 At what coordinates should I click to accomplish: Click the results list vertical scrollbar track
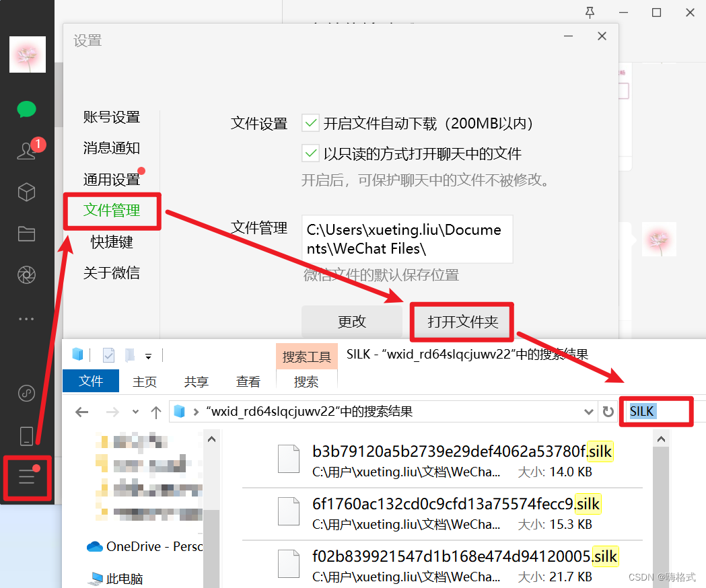click(661, 518)
